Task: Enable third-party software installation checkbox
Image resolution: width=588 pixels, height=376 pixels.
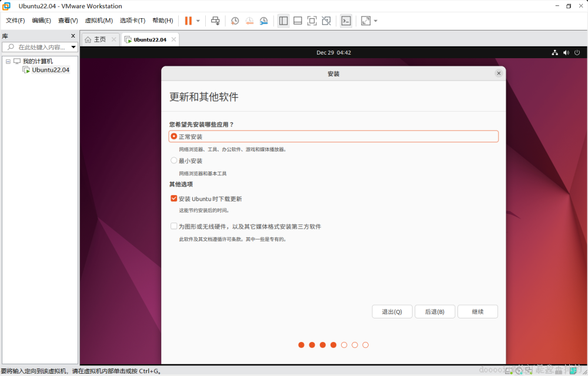Action: 173,226
